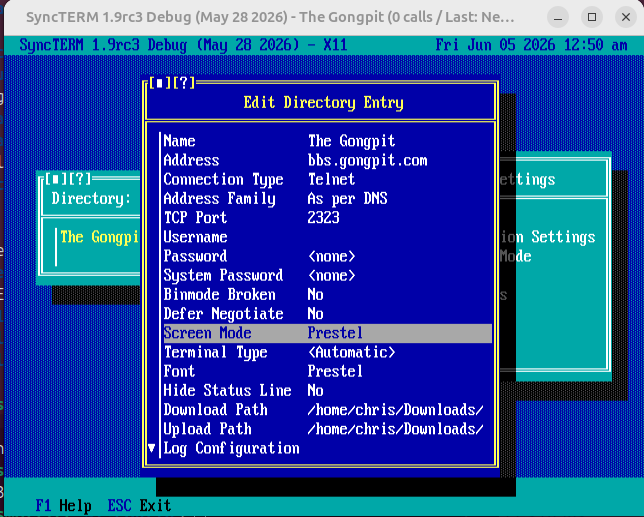Click ESC Exit in the bottom bar
Image resolution: width=644 pixels, height=517 pixels.
coord(139,506)
